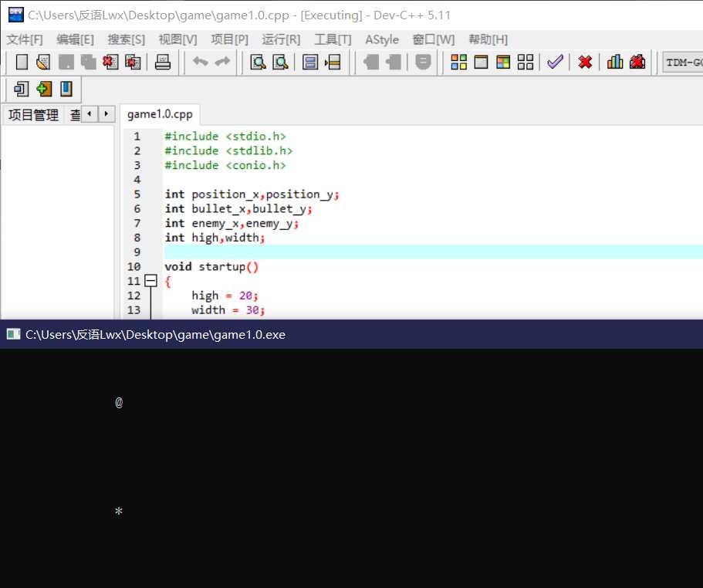This screenshot has height=588, width=703.
Task: Place cursor on highlighted empty line 9
Action: pos(433,252)
